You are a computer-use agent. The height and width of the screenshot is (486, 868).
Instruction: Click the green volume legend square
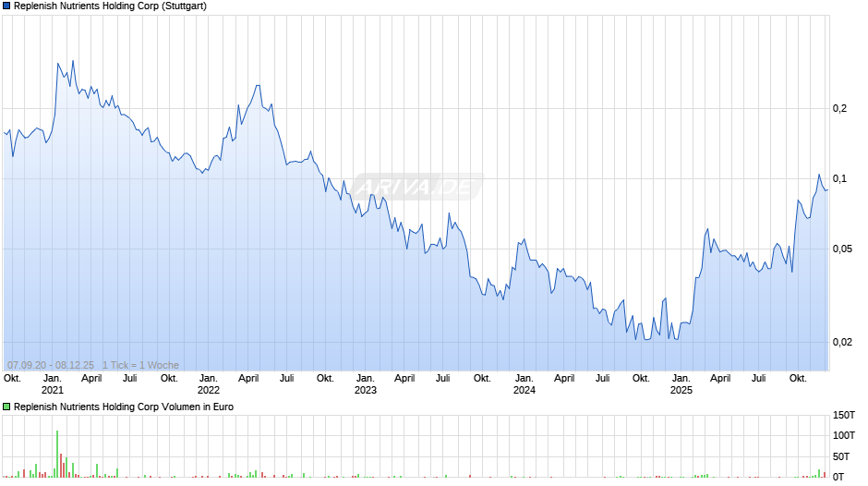(6, 407)
